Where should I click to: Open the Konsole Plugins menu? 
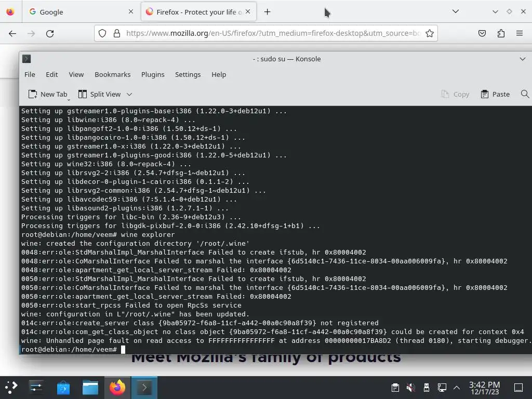click(x=153, y=74)
